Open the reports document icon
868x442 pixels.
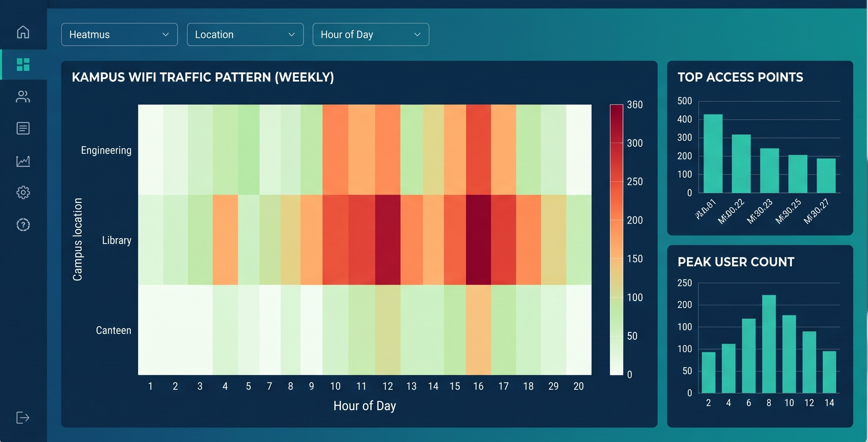click(x=23, y=128)
